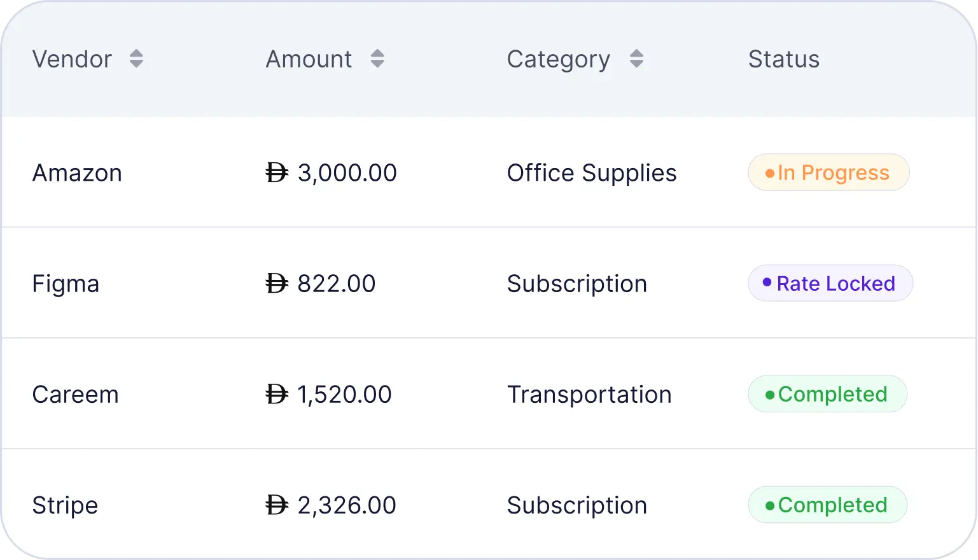The image size is (978, 560).
Task: Open the Stripe vendor row
Action: point(65,505)
